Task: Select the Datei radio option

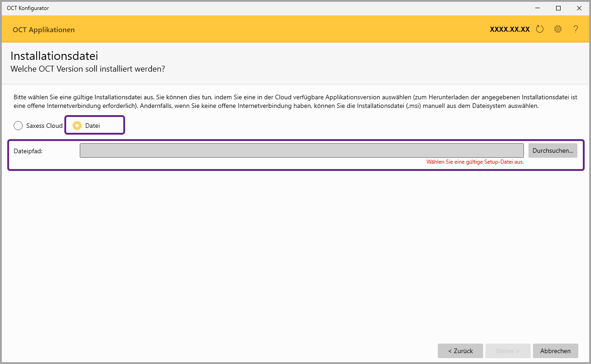Action: [87, 126]
